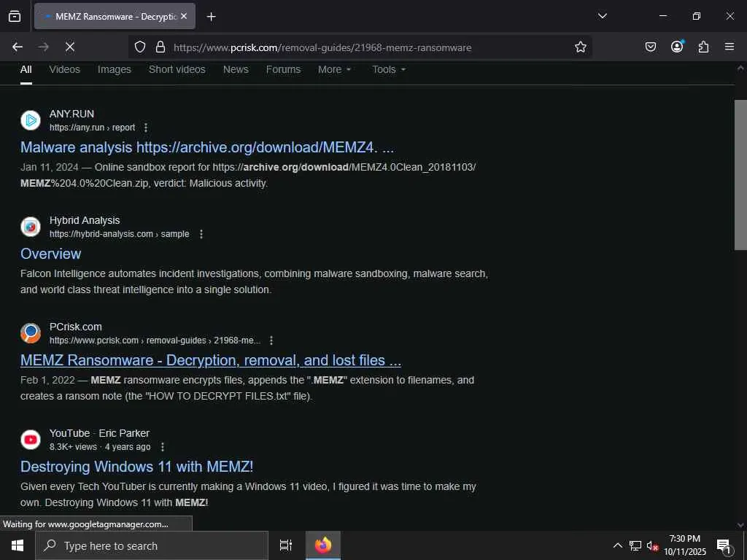This screenshot has height=560, width=747.
Task: Switch to the Images search tab
Action: [115, 69]
